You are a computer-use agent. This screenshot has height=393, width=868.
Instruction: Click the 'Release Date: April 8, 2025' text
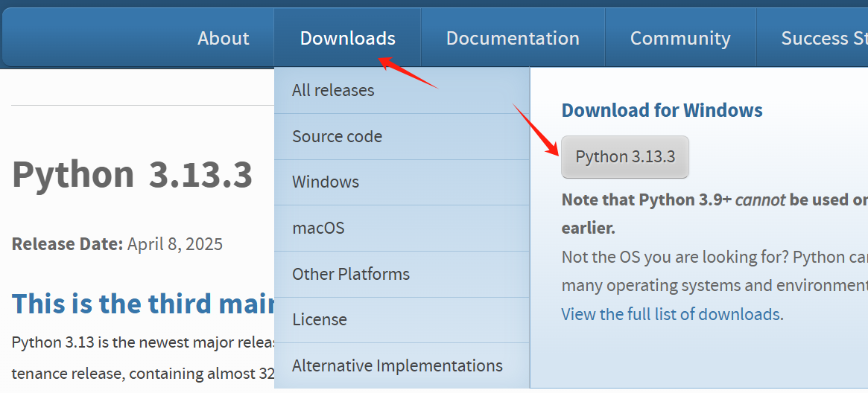coord(118,243)
